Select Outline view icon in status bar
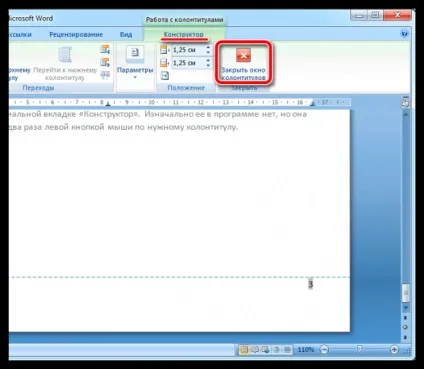The width and height of the screenshot is (424, 369). (x=277, y=350)
